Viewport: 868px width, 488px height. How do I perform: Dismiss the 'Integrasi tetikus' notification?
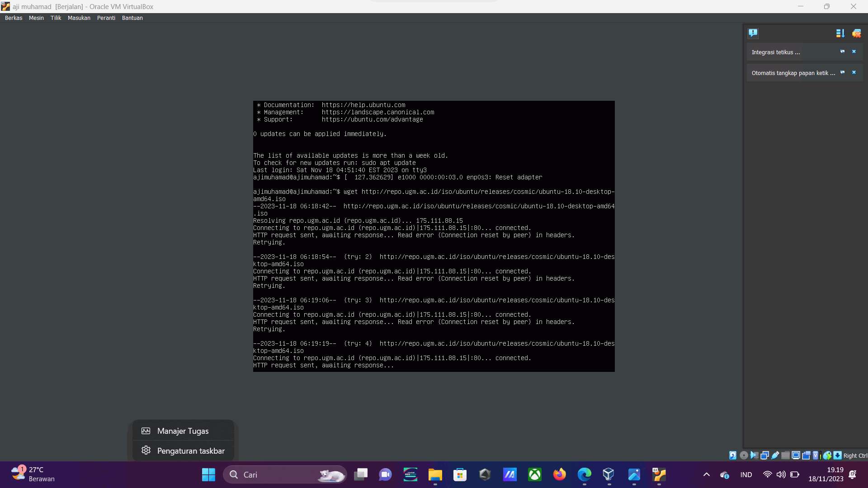(x=854, y=52)
